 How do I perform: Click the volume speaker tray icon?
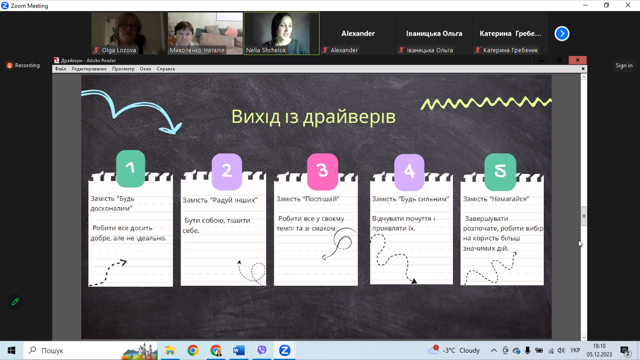pyautogui.click(x=561, y=350)
